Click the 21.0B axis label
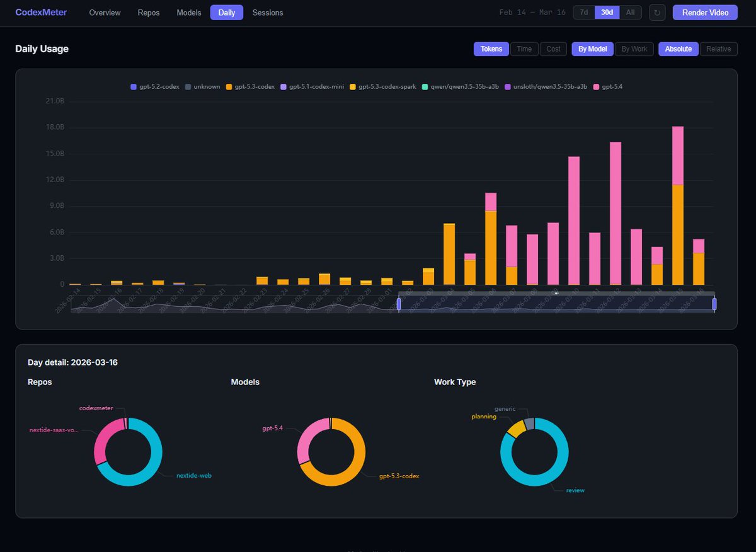Image resolution: width=756 pixels, height=552 pixels. point(54,101)
